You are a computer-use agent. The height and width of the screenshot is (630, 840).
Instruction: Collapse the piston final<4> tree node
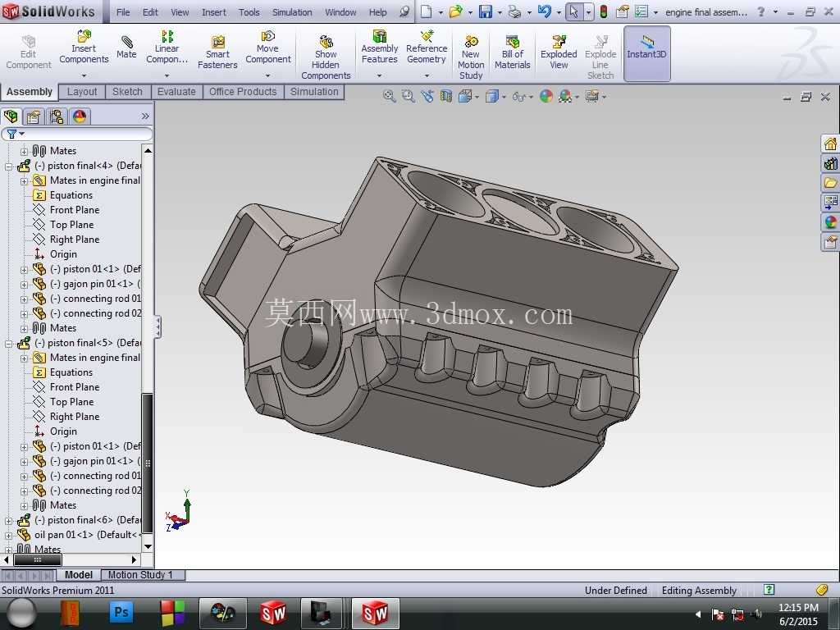coord(8,166)
